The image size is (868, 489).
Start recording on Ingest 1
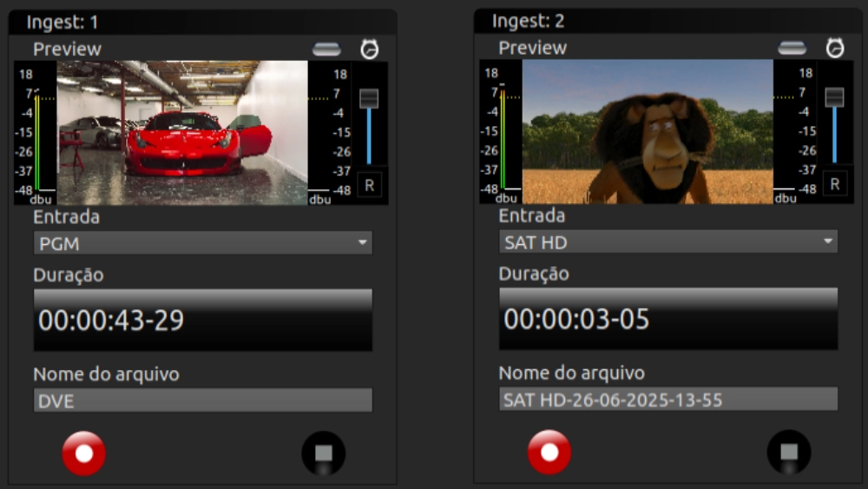click(x=83, y=453)
